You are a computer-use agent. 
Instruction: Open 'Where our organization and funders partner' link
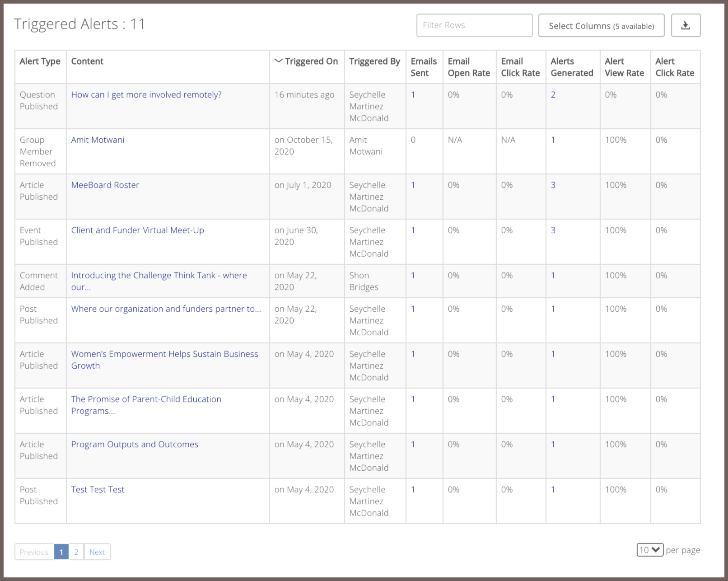(x=166, y=309)
